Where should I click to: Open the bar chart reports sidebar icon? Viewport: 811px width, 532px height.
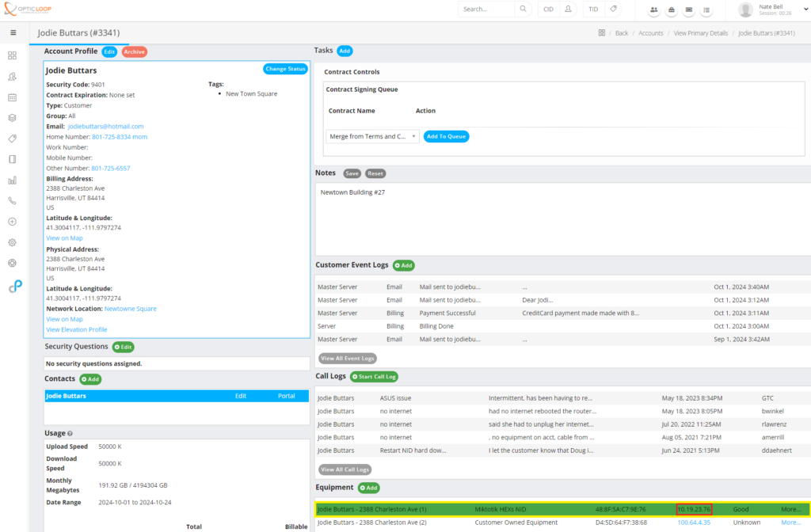pyautogui.click(x=12, y=180)
